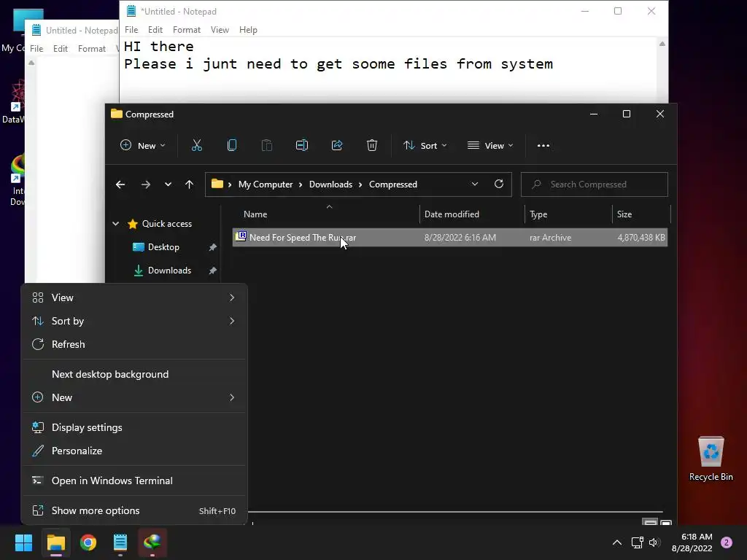Click the Delete trash icon in Explorer toolbar

coord(372,145)
